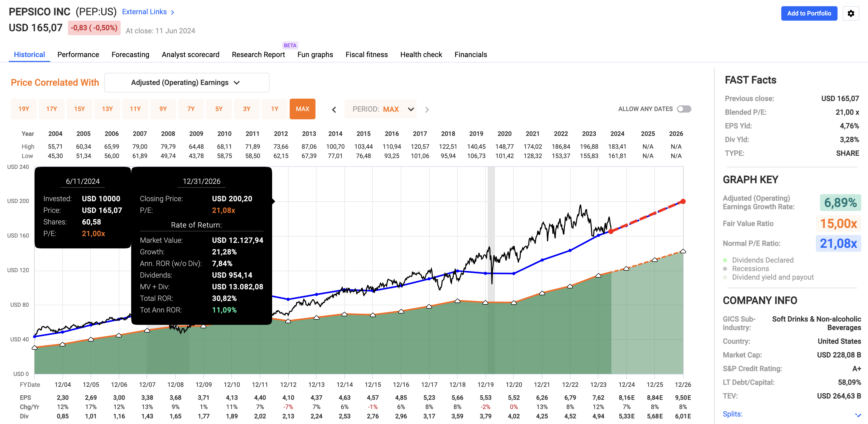View the Fun graphs section
Screen dimensions: 868x424
click(x=315, y=54)
